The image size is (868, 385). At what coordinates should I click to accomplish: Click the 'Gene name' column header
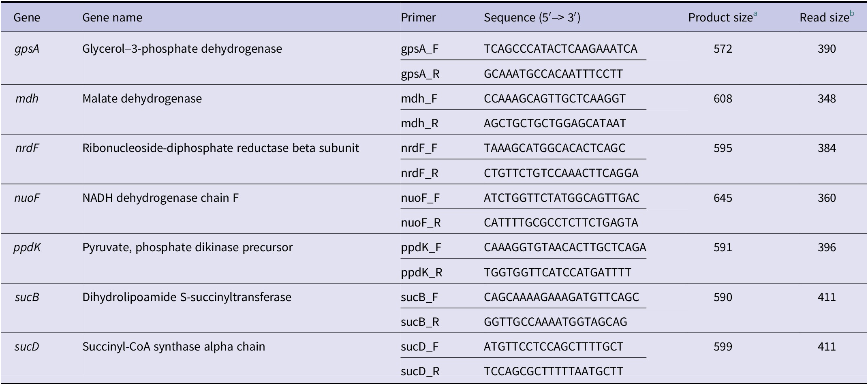click(112, 18)
